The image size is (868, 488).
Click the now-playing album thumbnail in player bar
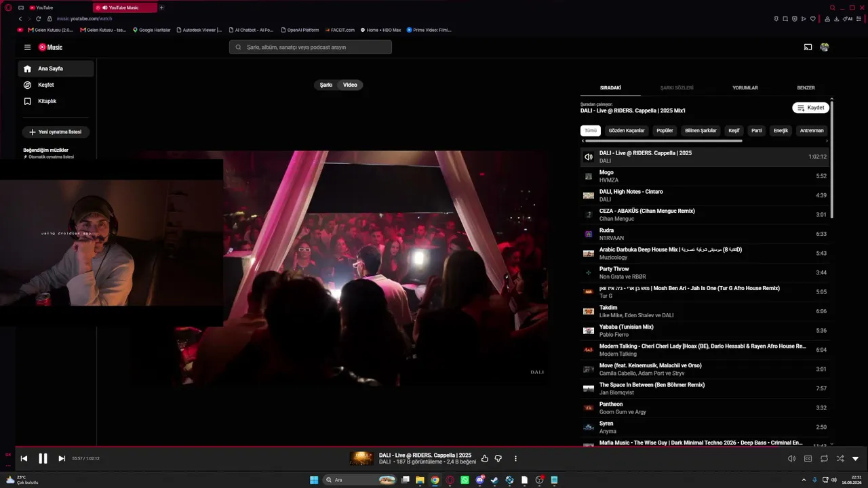click(361, 459)
